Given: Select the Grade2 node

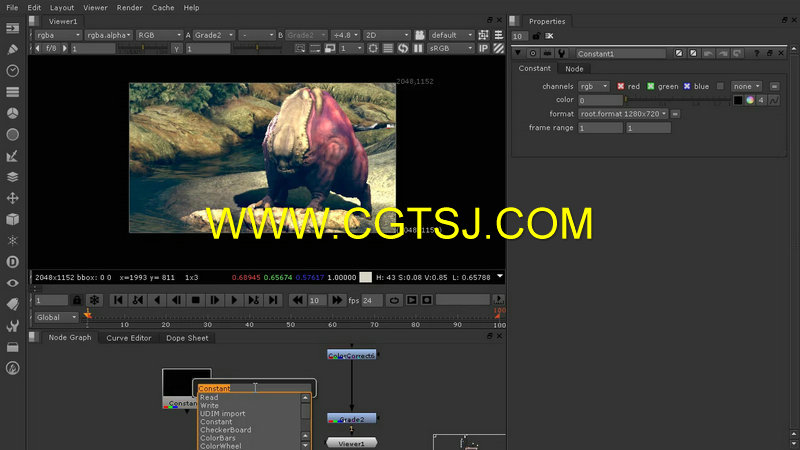Looking at the screenshot, I should pos(352,419).
